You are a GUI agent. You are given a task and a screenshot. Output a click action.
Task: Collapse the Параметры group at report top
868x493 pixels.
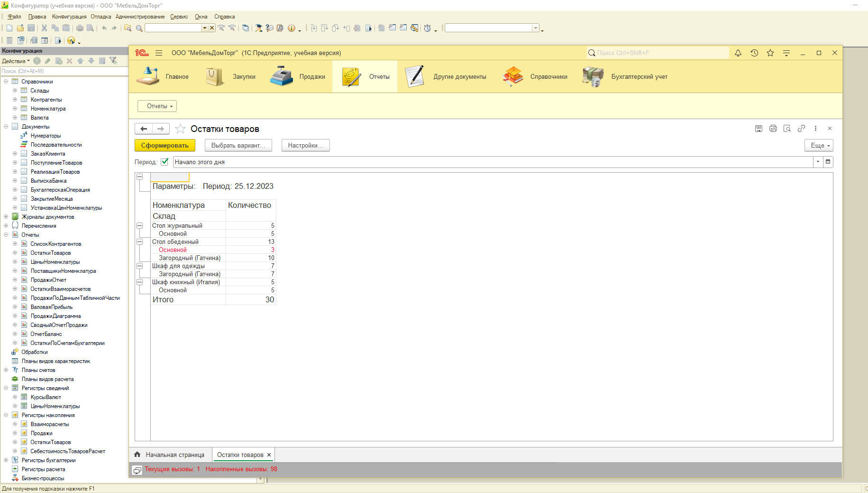(x=140, y=177)
